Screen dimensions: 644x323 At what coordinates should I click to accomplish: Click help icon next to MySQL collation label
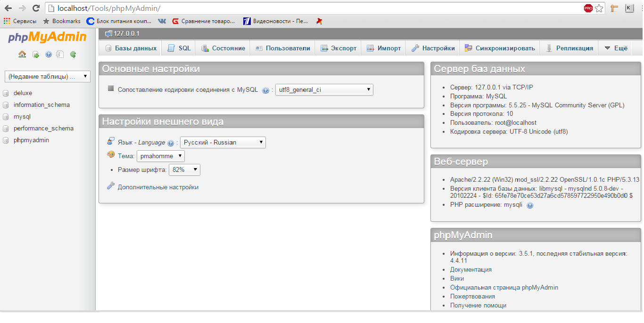tap(265, 90)
